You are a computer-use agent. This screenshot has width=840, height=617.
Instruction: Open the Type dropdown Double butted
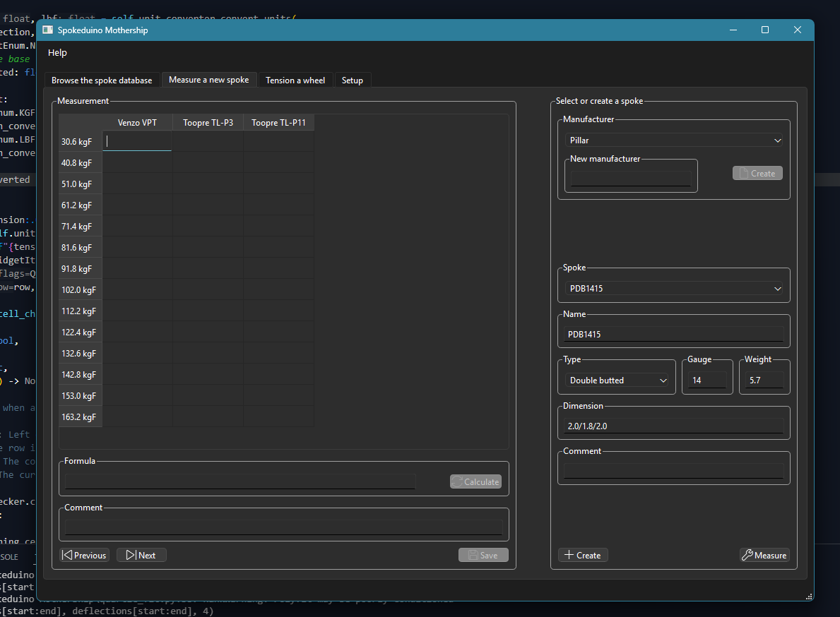pos(617,381)
